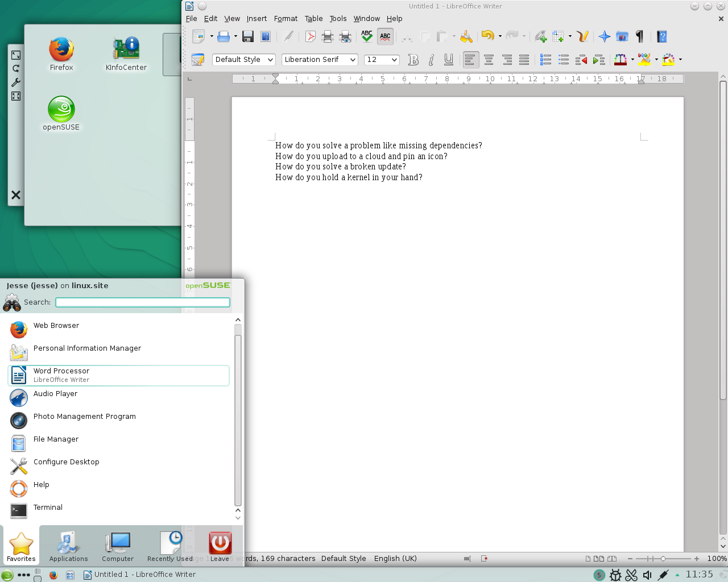Viewport: 728px width, 582px height.
Task: Apply Highlighting color icon
Action: (644, 60)
